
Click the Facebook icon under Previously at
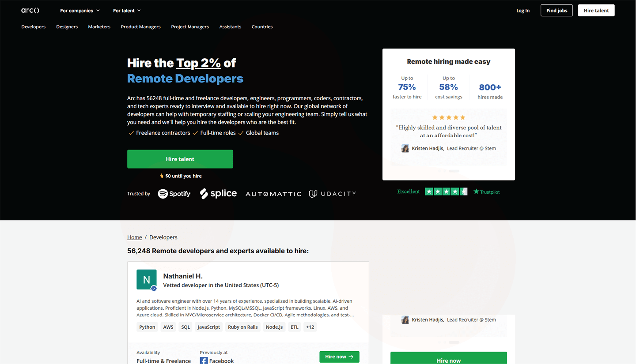tap(204, 360)
